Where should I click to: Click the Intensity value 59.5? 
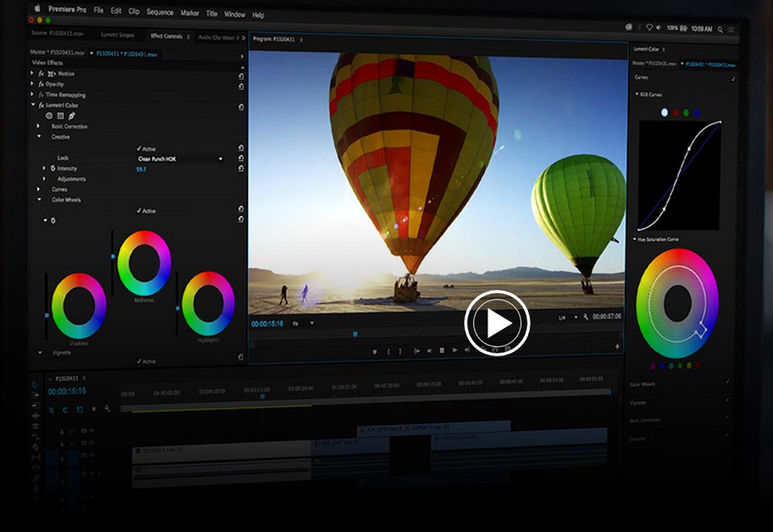pyautogui.click(x=142, y=169)
